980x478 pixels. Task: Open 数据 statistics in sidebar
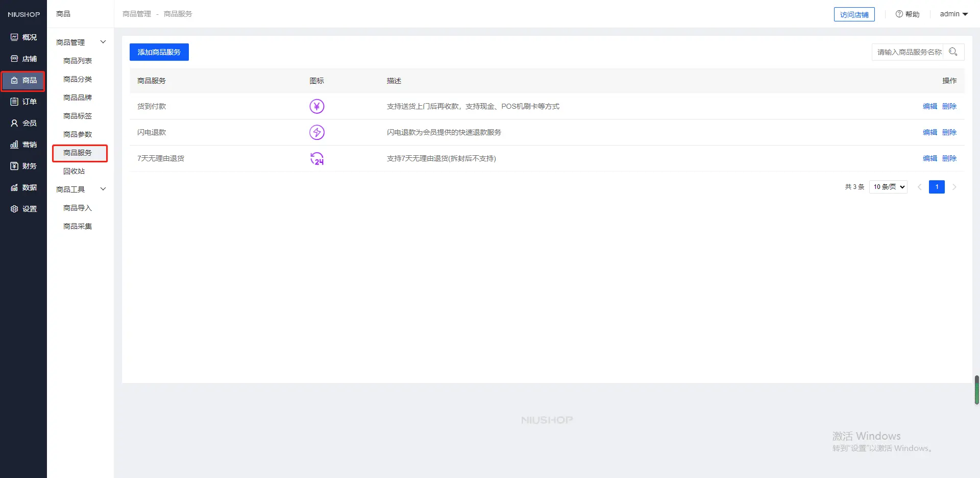23,187
